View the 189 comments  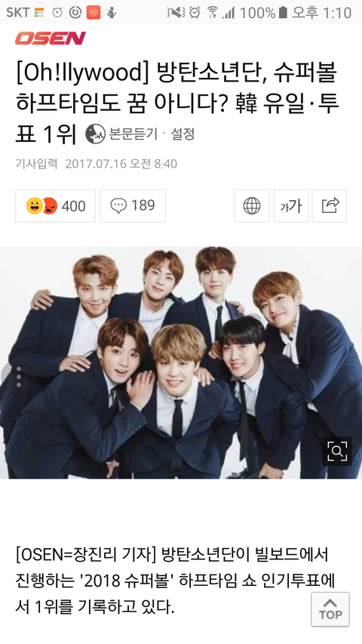[133, 206]
